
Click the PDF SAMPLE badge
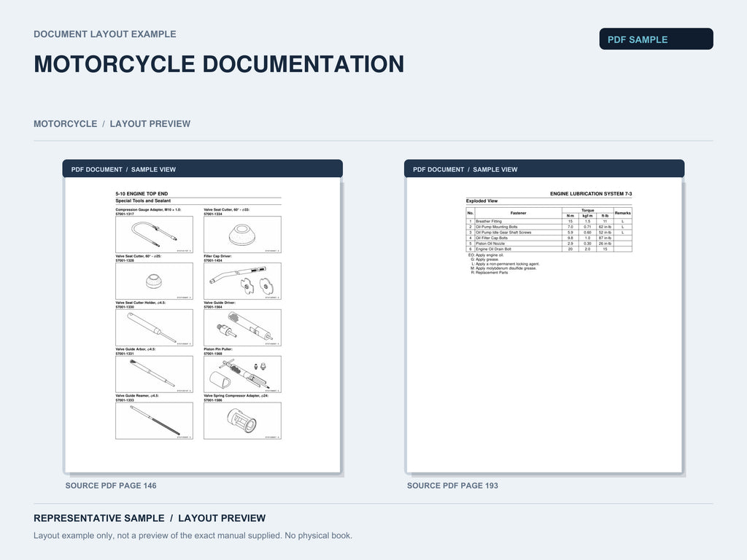(656, 39)
